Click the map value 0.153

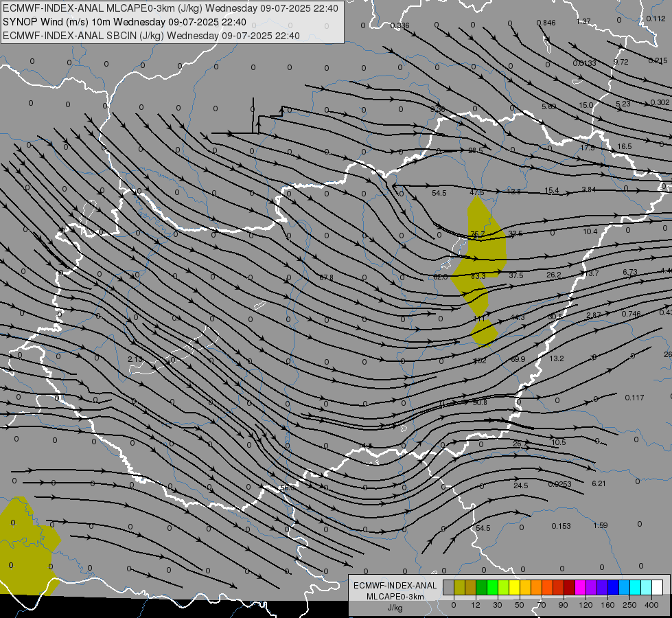click(x=561, y=526)
